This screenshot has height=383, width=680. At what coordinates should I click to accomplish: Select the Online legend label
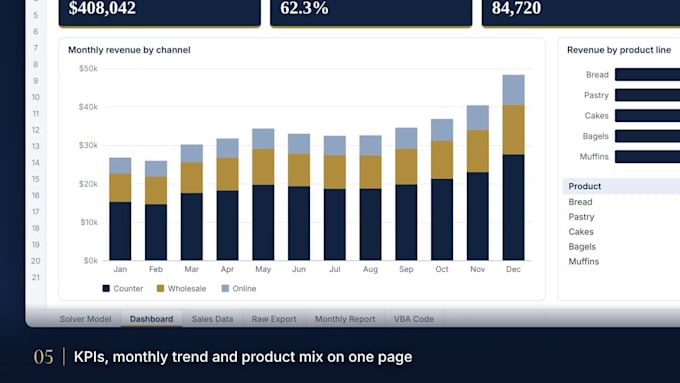pos(244,288)
